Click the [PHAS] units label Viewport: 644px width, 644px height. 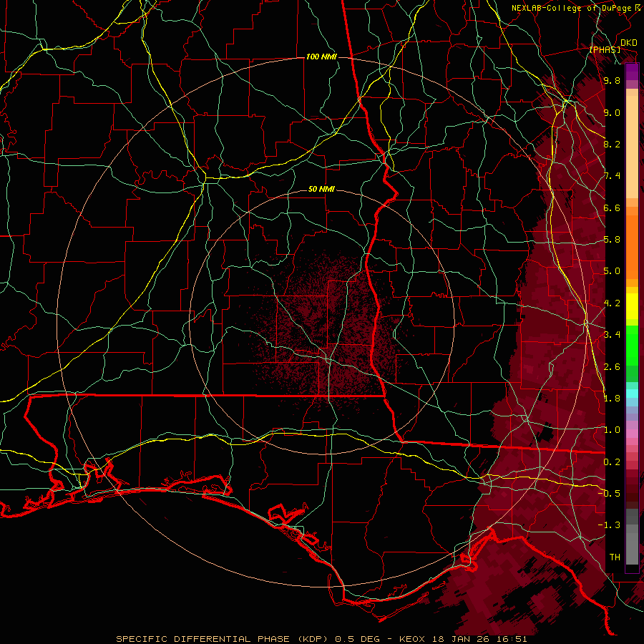pyautogui.click(x=605, y=49)
